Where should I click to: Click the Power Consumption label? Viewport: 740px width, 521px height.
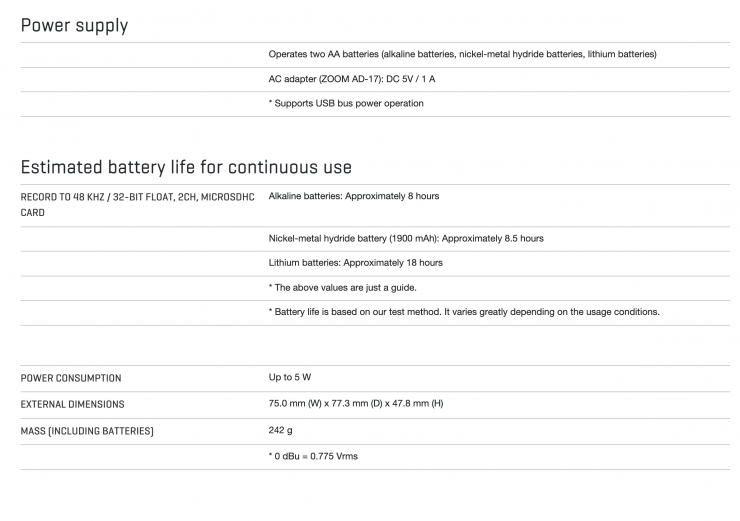point(71,378)
